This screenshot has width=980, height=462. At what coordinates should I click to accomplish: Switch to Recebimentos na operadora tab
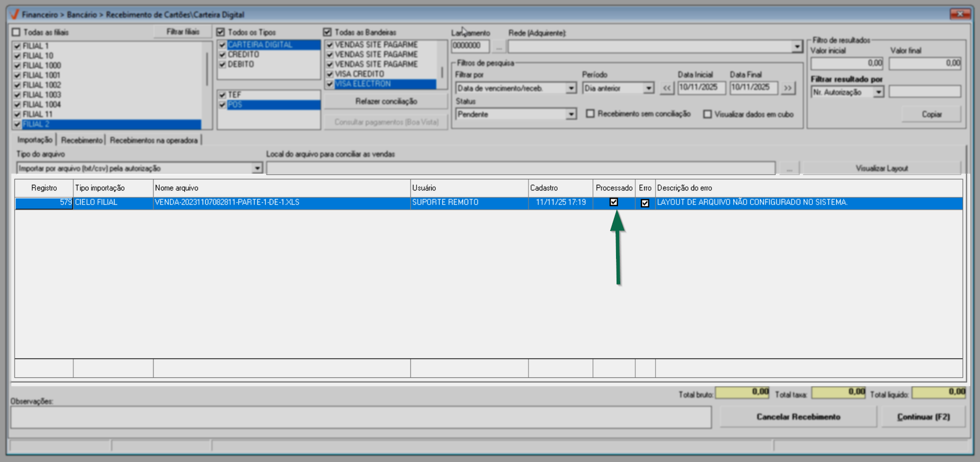[x=154, y=140]
